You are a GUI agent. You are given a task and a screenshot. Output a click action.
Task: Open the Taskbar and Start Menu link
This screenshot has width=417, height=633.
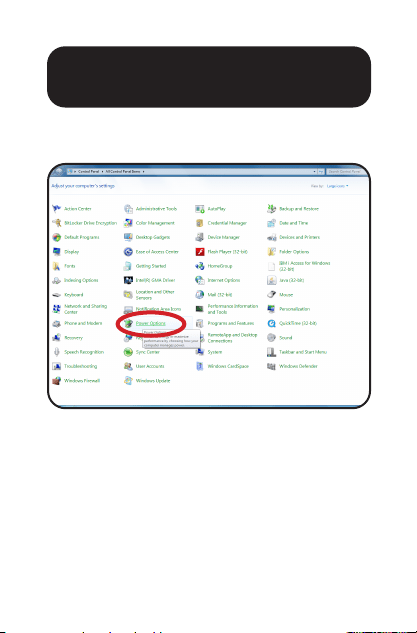pyautogui.click(x=303, y=352)
